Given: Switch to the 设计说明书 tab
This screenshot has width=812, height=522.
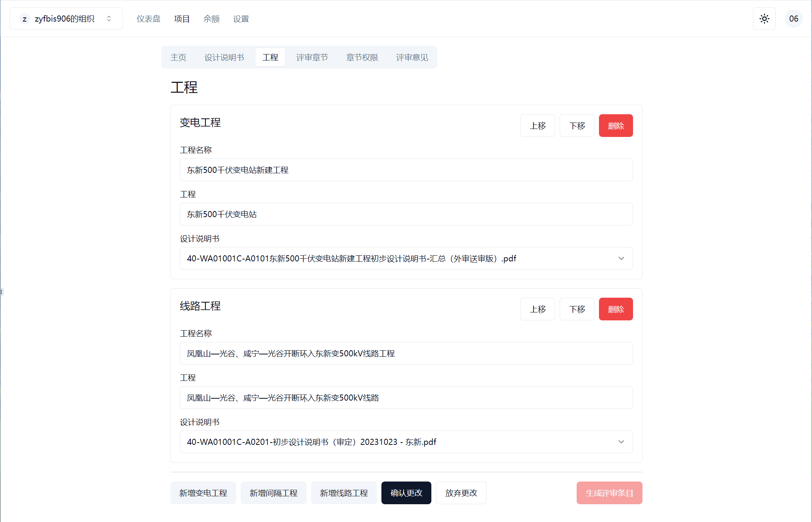Looking at the screenshot, I should (224, 57).
